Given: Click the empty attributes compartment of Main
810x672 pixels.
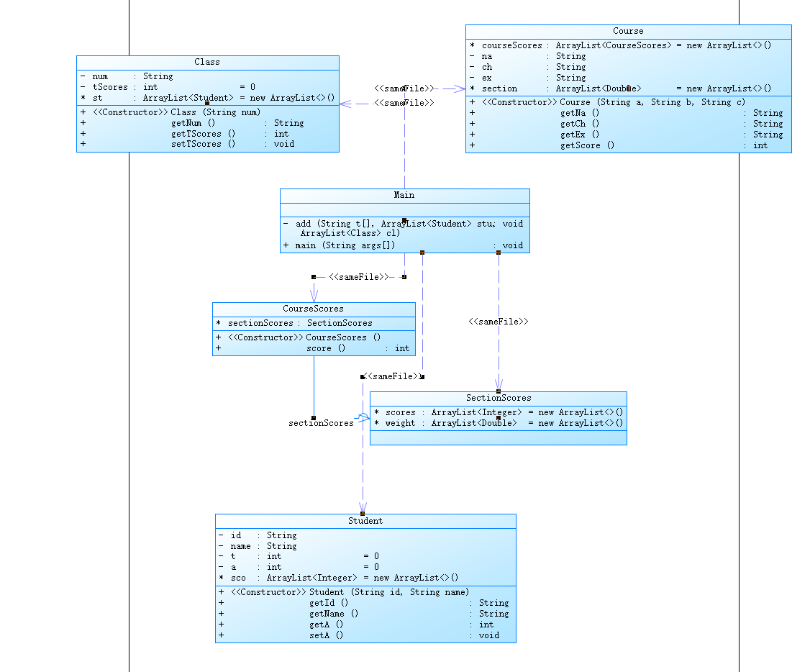Looking at the screenshot, I should (x=404, y=210).
